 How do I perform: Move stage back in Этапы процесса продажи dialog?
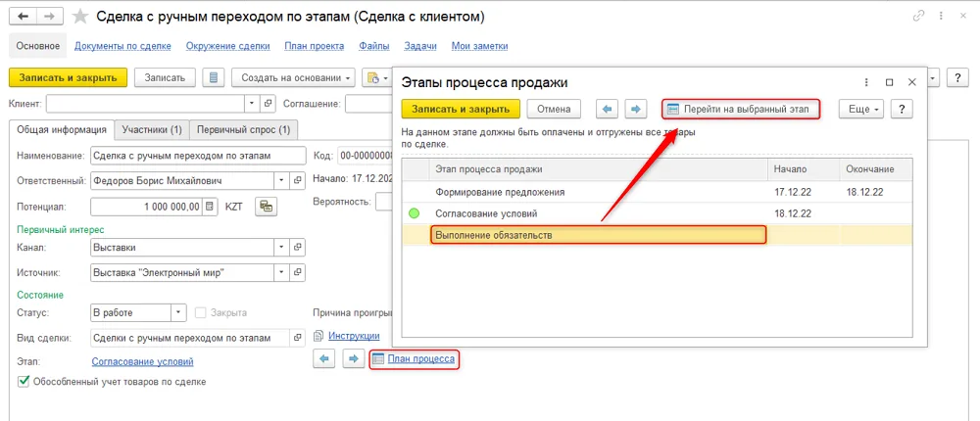coord(607,109)
